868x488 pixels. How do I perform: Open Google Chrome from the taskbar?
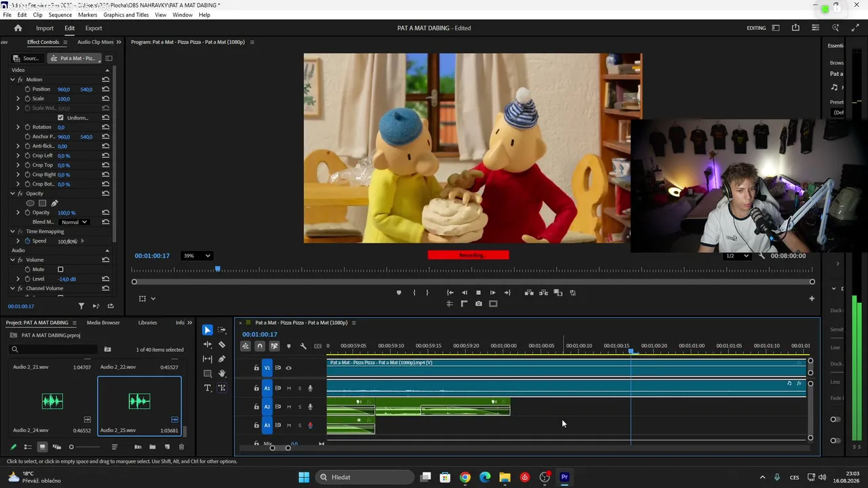(465, 477)
